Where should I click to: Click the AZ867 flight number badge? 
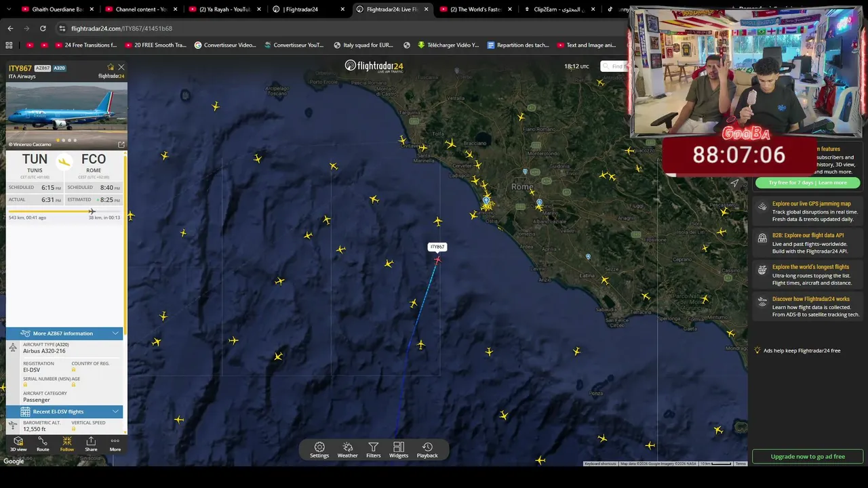click(x=43, y=68)
